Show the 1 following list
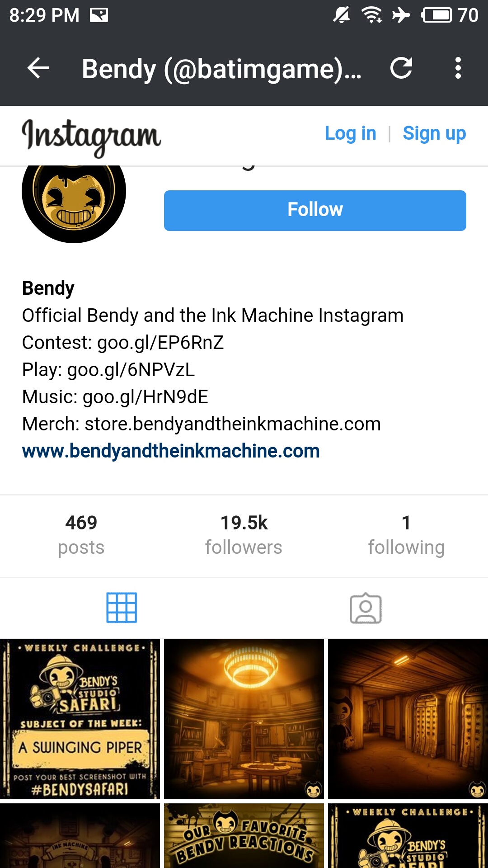 pos(406,535)
